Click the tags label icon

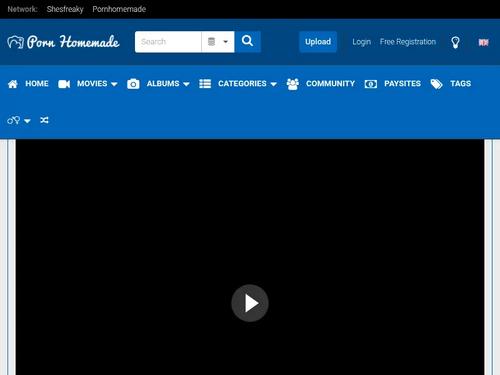point(436,84)
